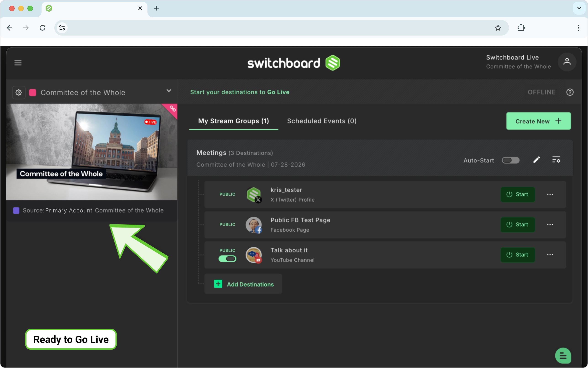
Task: Open Meetings group settings list icon
Action: [x=556, y=160]
